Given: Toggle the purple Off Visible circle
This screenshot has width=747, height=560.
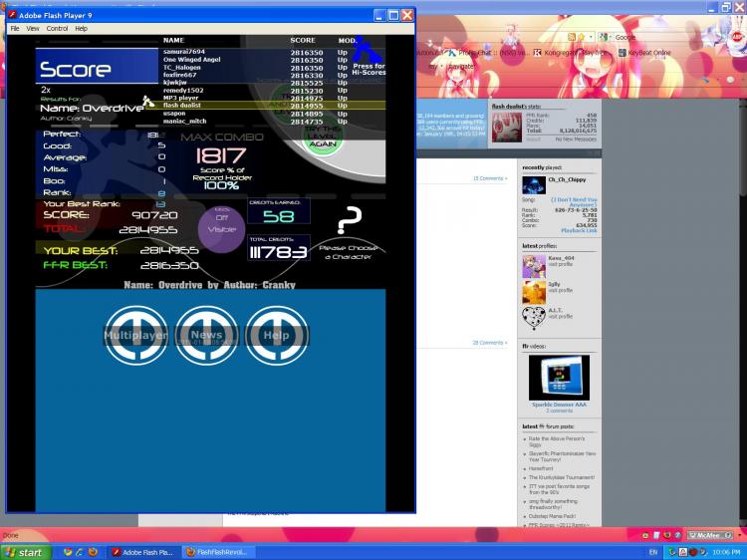Looking at the screenshot, I should [221, 229].
